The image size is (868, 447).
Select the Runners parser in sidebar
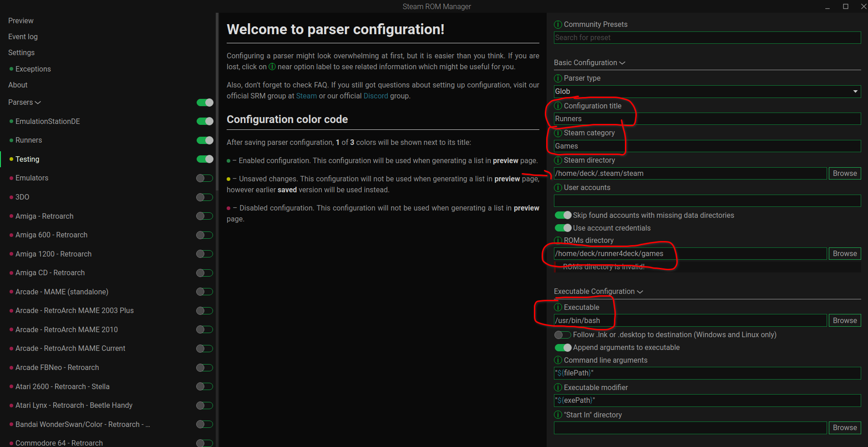(29, 140)
